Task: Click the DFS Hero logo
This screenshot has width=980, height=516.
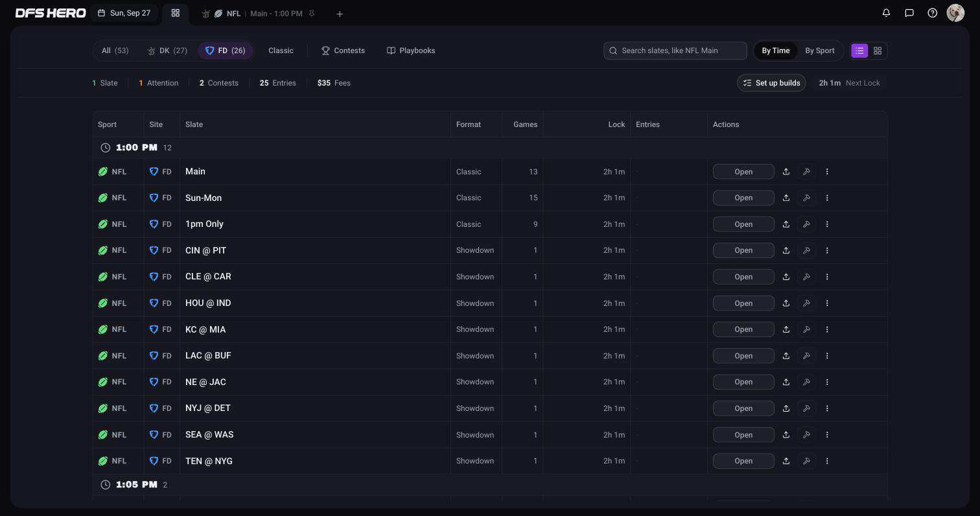Action: tap(51, 13)
